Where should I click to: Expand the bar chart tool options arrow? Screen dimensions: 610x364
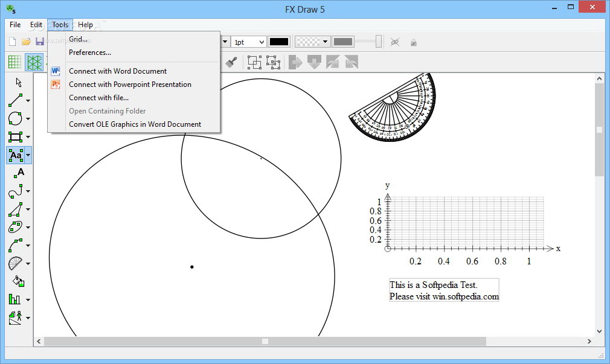pyautogui.click(x=28, y=300)
